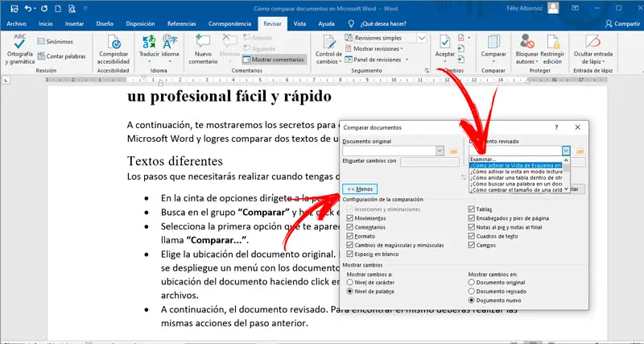Viewport: 644px width, 344px height.
Task: Select Documento original radio under Mostrar cambios en
Action: (x=472, y=282)
